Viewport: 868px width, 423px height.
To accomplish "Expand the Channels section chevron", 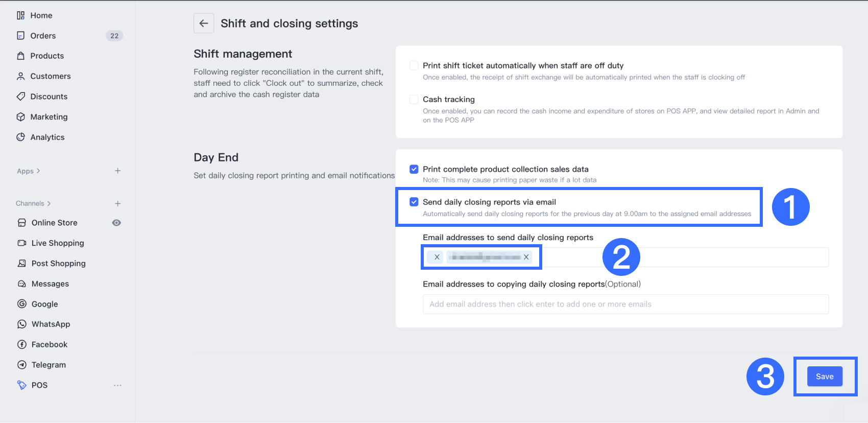I will click(x=49, y=203).
